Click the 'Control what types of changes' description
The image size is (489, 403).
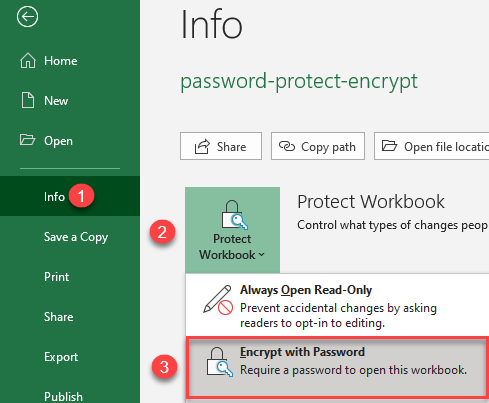(393, 225)
